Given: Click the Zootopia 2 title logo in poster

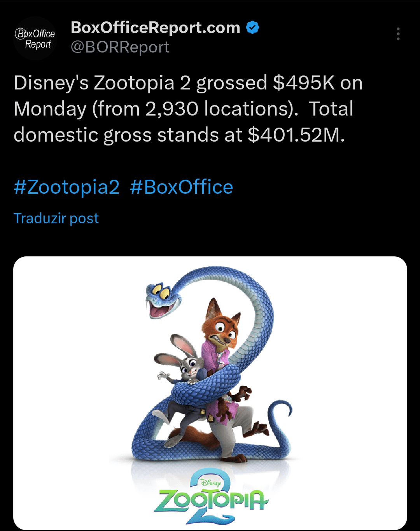Looking at the screenshot, I should (x=211, y=498).
